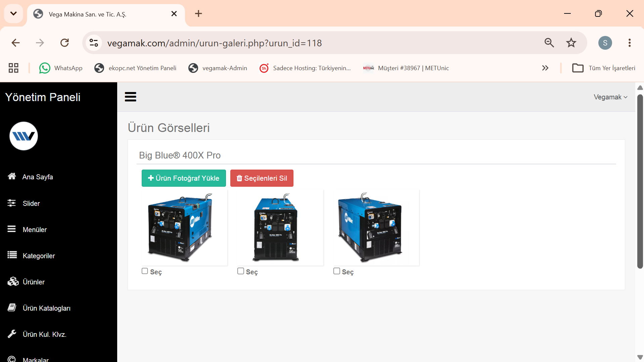The width and height of the screenshot is (644, 362).
Task: Click the first generator thumbnail
Action: coord(184,228)
